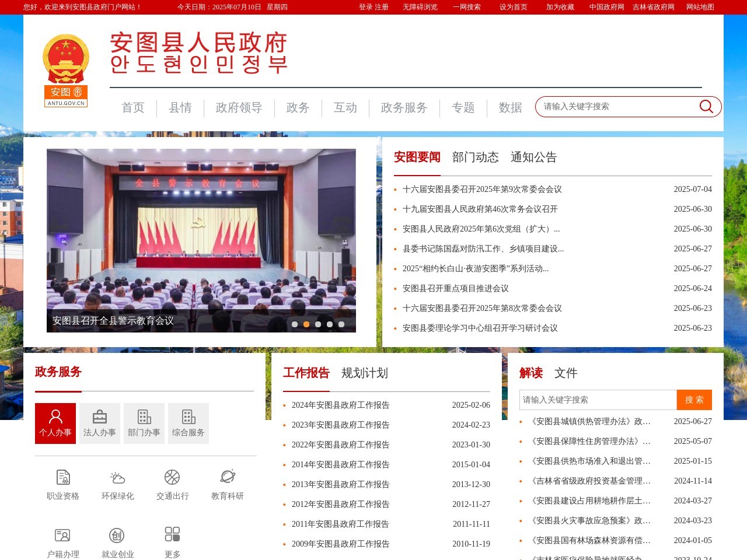Open the 法人办事 legal entity services icon
747x560 pixels.
click(100, 423)
